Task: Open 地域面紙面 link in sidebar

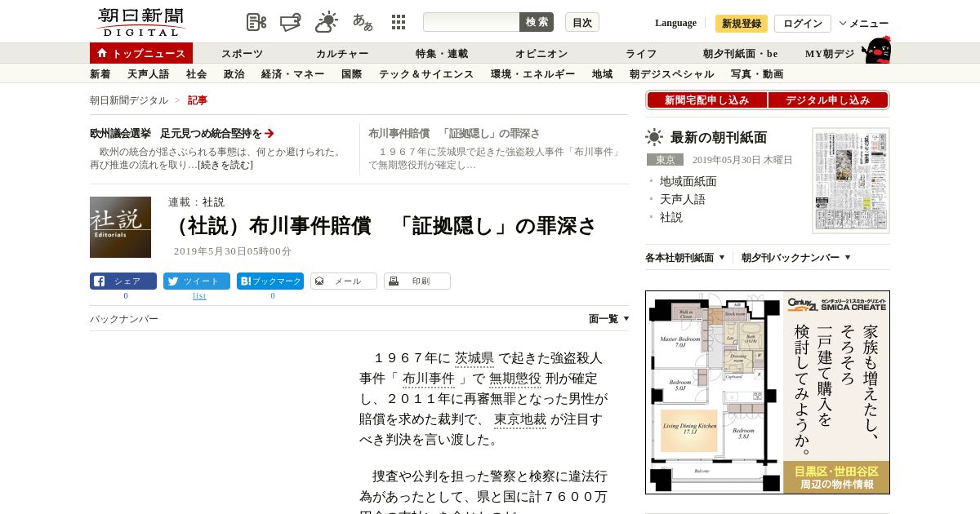Action: coord(688,181)
